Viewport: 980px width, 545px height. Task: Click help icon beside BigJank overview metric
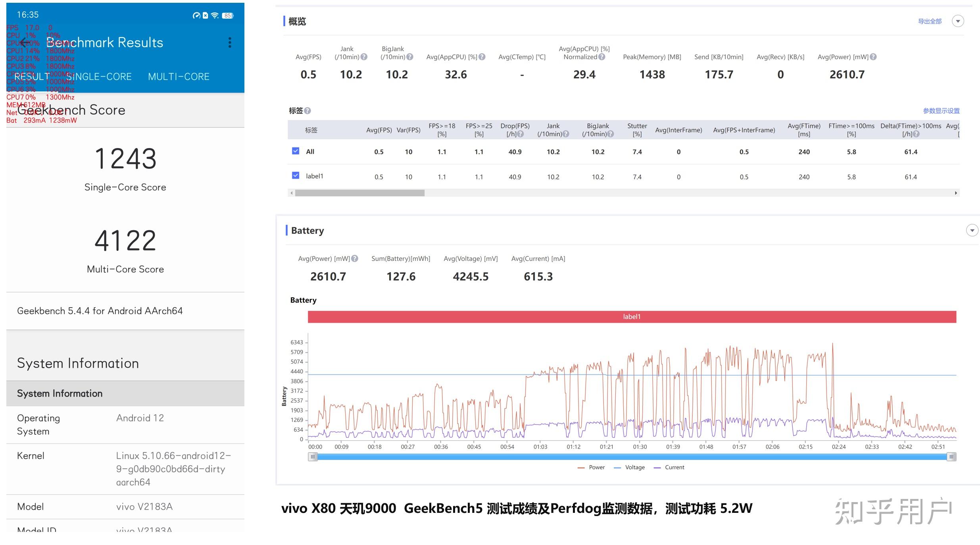[410, 57]
